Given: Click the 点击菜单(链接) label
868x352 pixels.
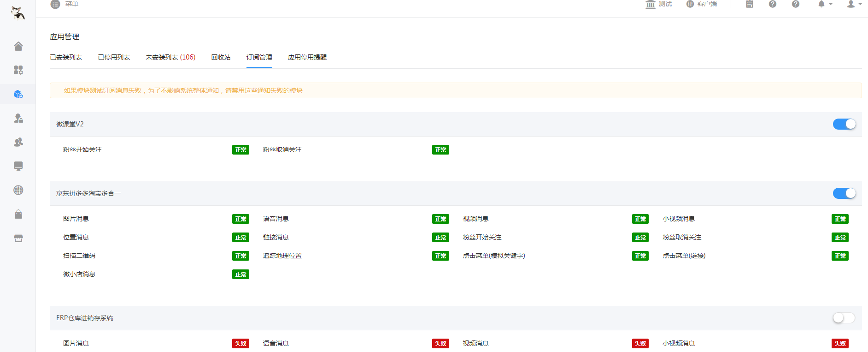Looking at the screenshot, I should (684, 256).
